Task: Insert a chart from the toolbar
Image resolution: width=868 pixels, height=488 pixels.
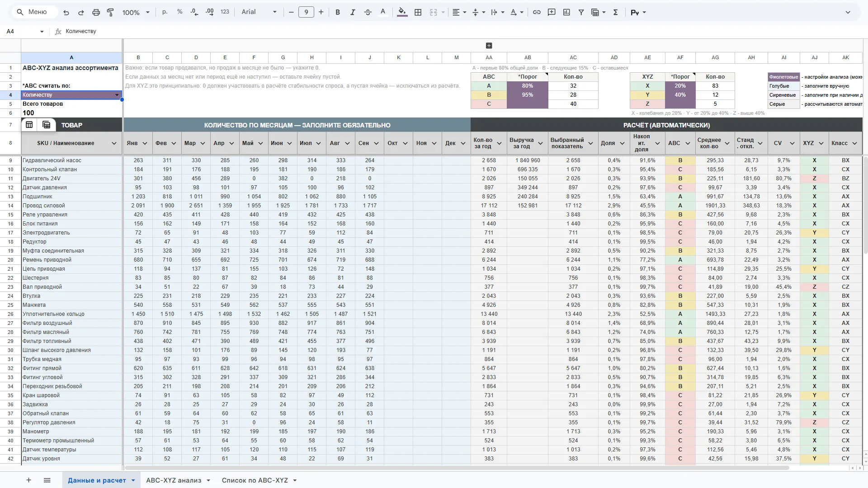Action: (x=566, y=12)
